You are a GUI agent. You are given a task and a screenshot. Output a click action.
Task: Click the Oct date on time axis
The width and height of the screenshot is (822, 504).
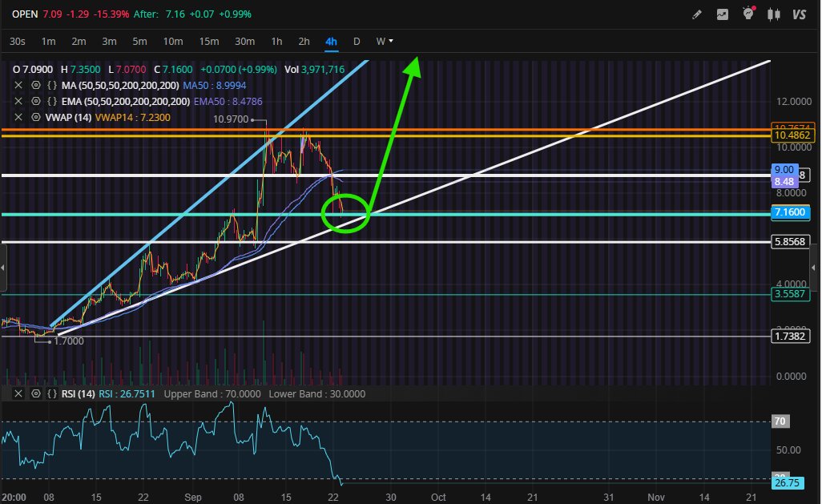[438, 497]
